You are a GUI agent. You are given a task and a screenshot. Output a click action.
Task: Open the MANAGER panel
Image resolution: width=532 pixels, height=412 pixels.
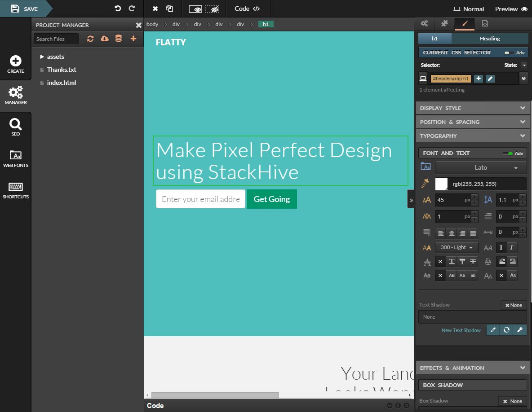click(16, 96)
